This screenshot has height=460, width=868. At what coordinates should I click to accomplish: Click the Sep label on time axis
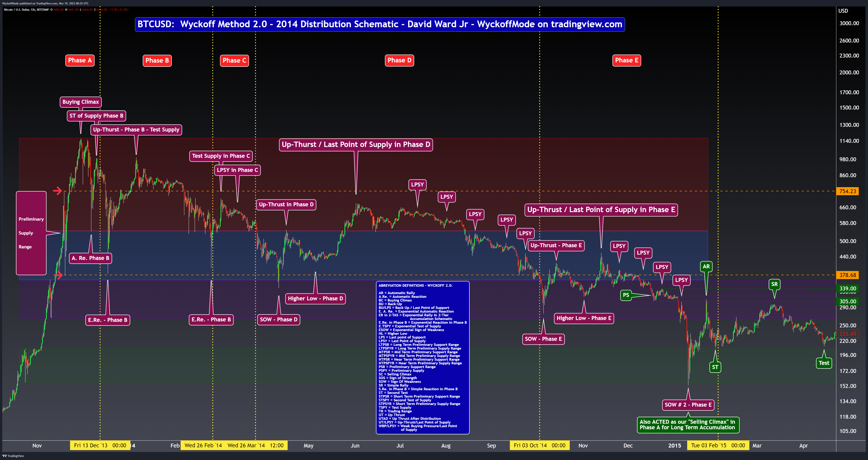coord(491,445)
